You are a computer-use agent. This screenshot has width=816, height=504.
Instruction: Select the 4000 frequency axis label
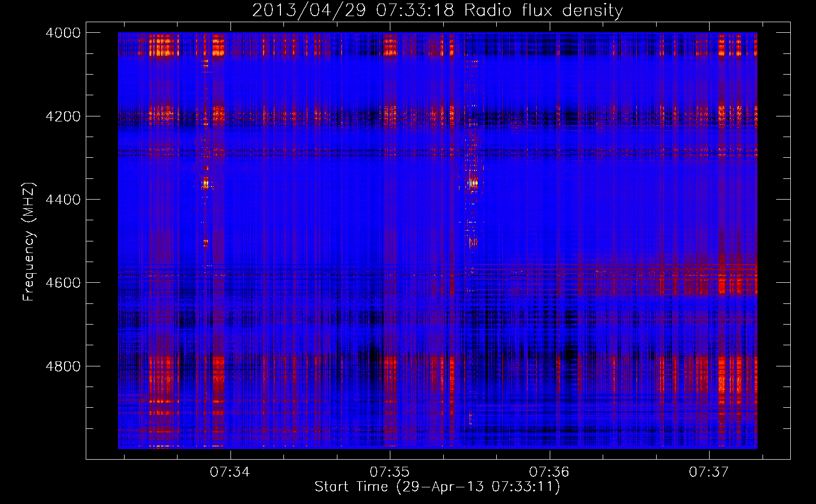[x=63, y=33]
